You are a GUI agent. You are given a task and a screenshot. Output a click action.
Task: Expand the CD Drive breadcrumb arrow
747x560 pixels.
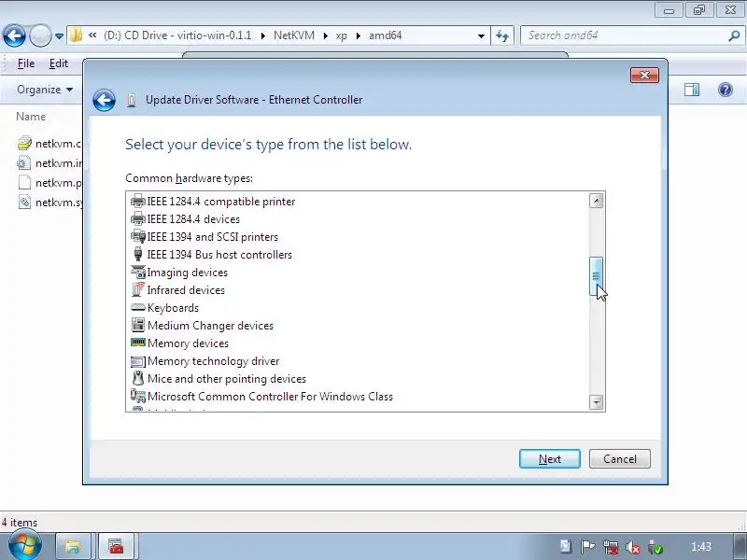(263, 35)
